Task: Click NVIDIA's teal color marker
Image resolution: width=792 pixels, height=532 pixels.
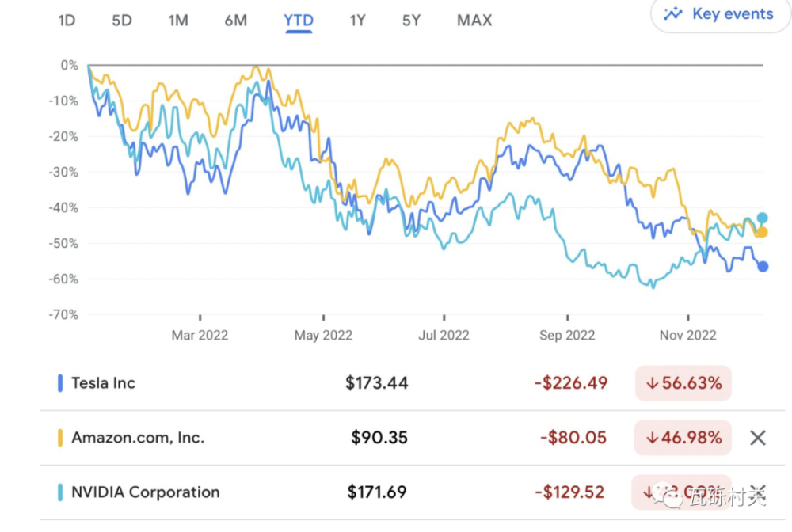Action: click(x=60, y=492)
